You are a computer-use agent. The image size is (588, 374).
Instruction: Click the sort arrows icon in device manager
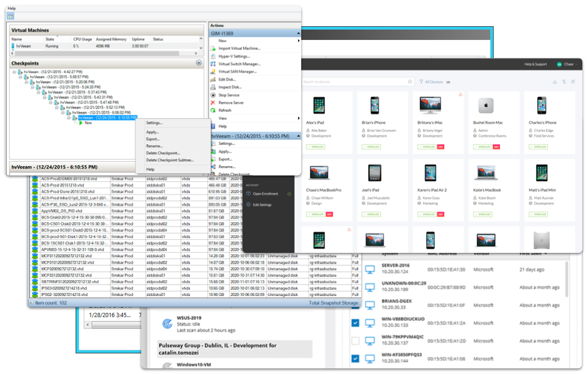[564, 82]
